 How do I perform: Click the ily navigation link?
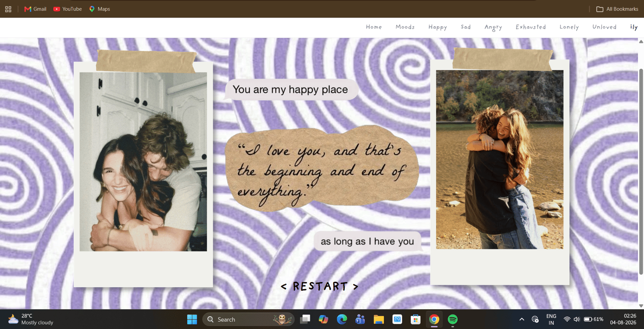tap(634, 27)
